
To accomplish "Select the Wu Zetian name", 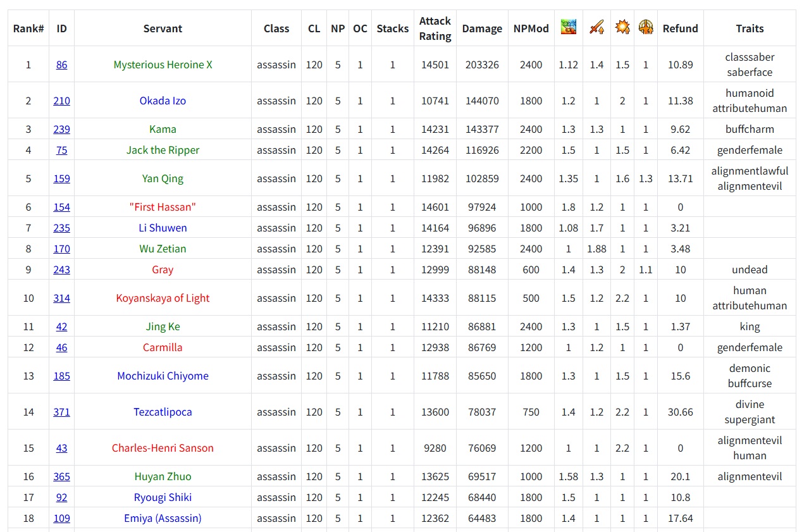I will coord(163,249).
